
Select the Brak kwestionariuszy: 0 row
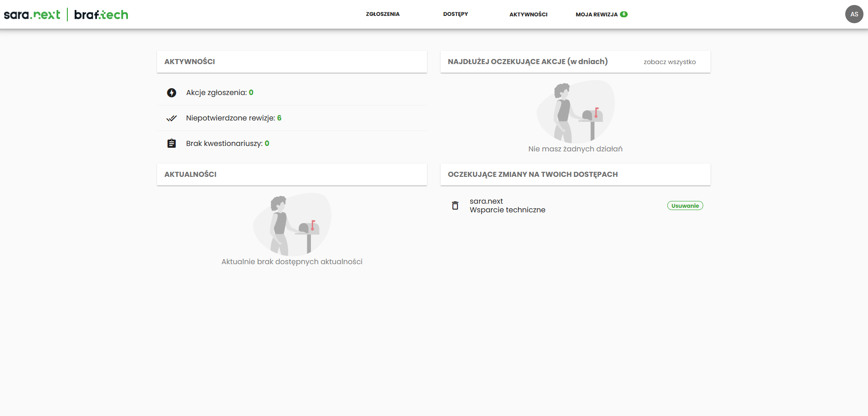click(228, 144)
